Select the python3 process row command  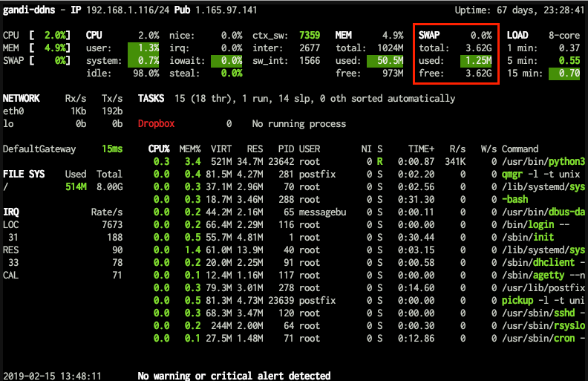pos(543,162)
